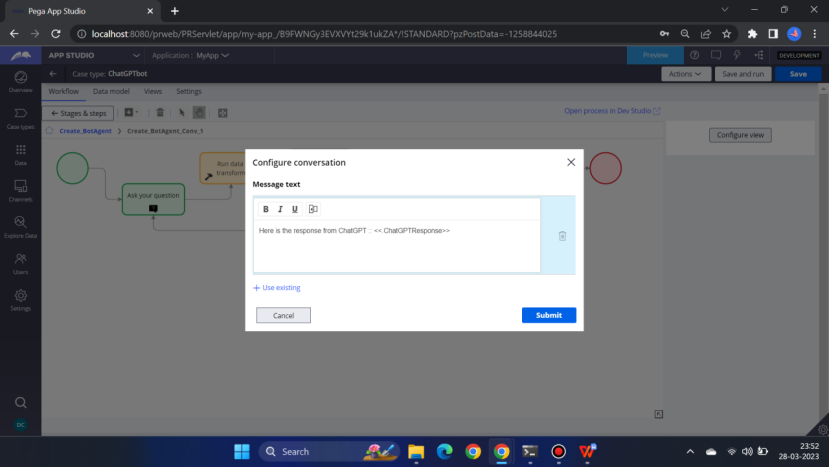
Task: Open Channels in left sidebar
Action: pos(21,191)
